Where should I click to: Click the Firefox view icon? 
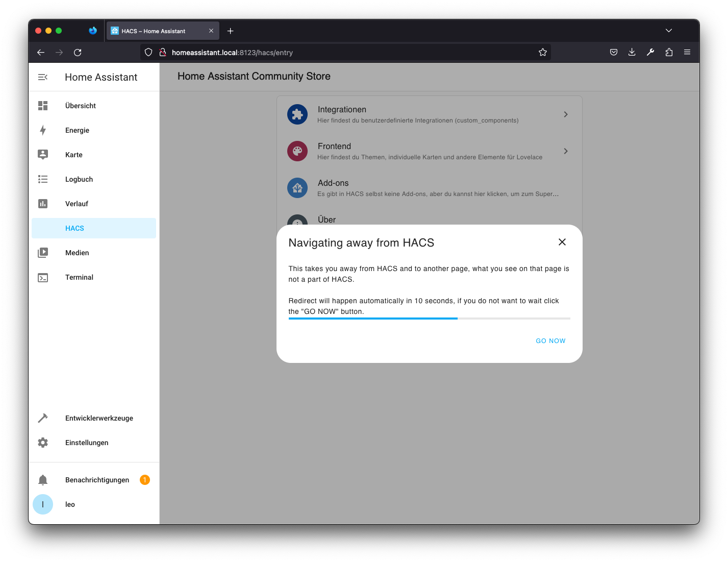coord(93,31)
